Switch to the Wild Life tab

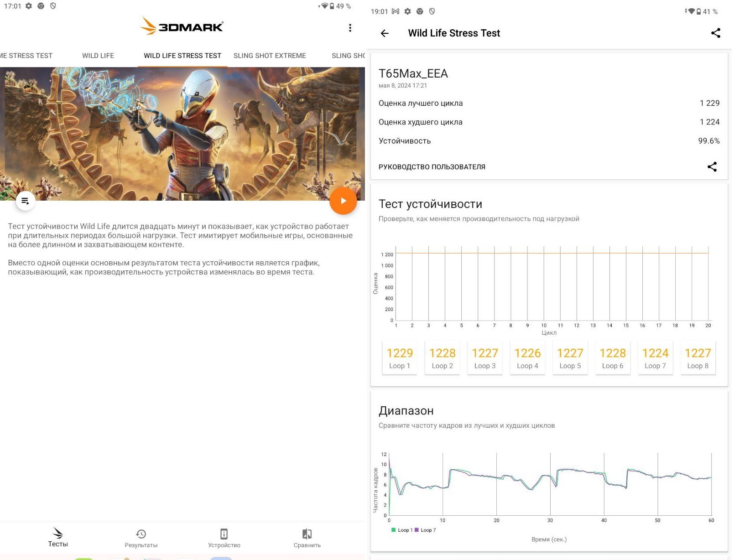(x=98, y=56)
